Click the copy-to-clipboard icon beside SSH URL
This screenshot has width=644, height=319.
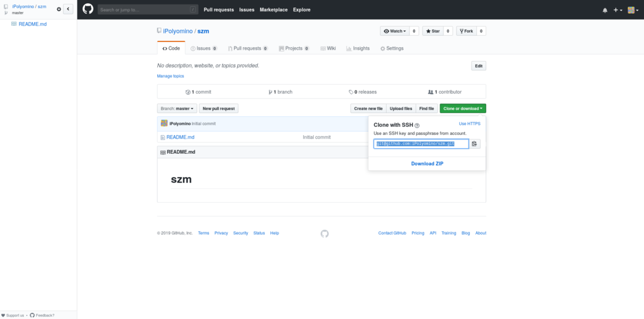475,144
